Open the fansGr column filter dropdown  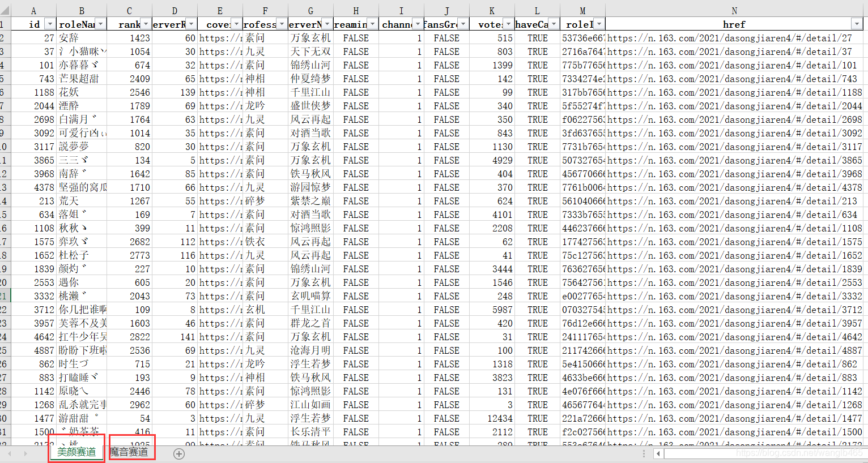(x=463, y=24)
